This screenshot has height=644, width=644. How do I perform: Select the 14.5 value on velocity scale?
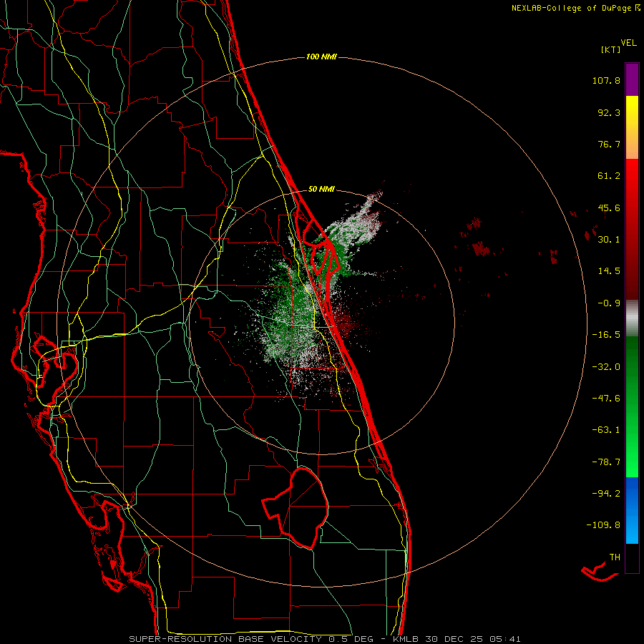click(x=609, y=271)
